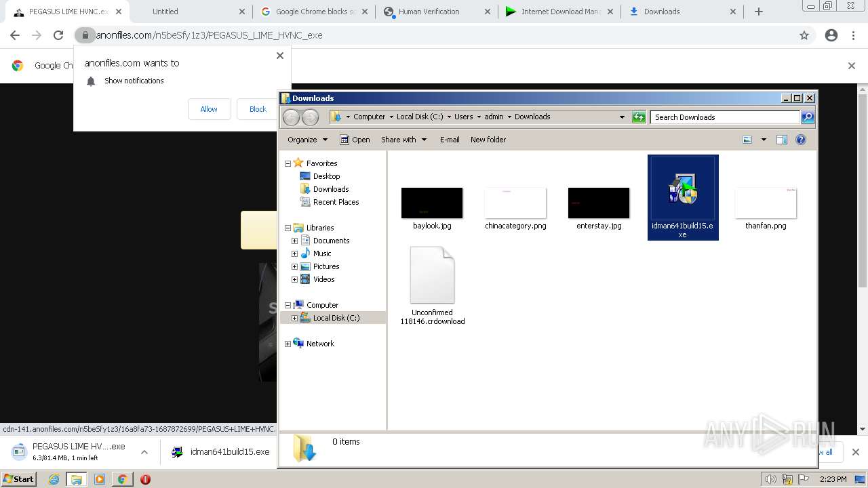Click into Search Downloads field

point(725,117)
